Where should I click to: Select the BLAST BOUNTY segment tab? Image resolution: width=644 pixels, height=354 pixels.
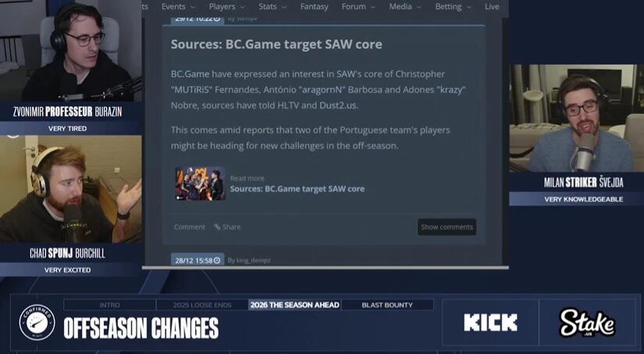387,305
